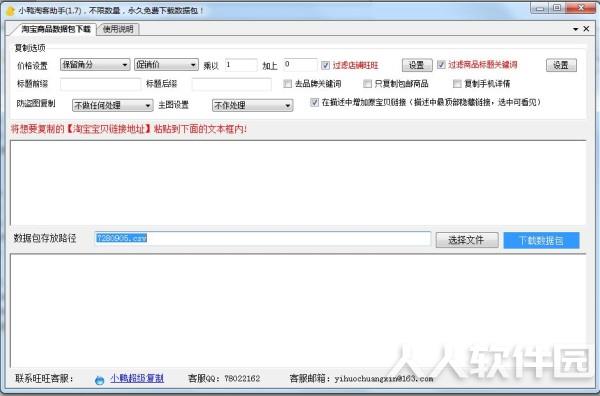This screenshot has width=600, height=396.
Task: Click the blue Wangwang icon in footer
Action: click(x=99, y=380)
